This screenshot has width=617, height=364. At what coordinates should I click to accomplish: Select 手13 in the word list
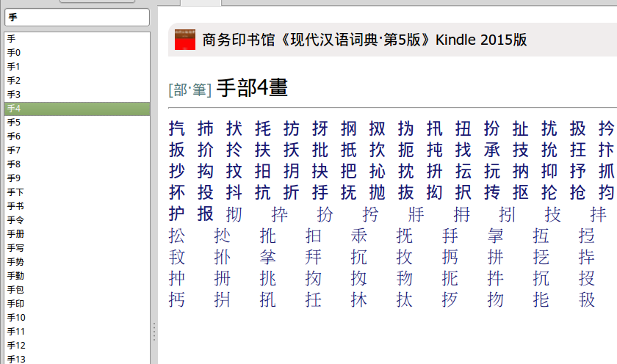77,359
